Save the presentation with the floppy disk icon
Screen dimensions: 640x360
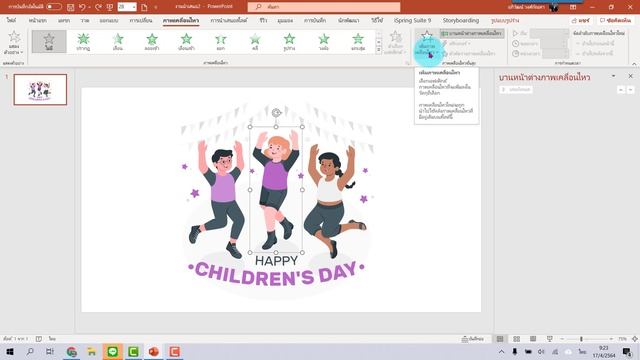point(70,7)
